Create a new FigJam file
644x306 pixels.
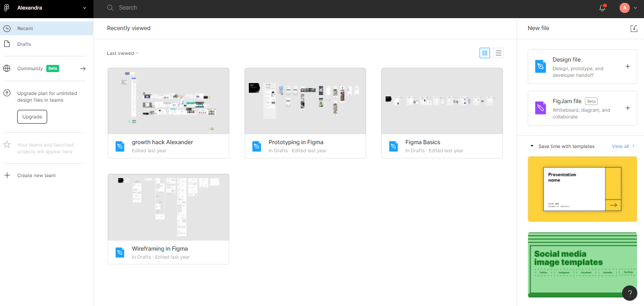click(x=583, y=108)
